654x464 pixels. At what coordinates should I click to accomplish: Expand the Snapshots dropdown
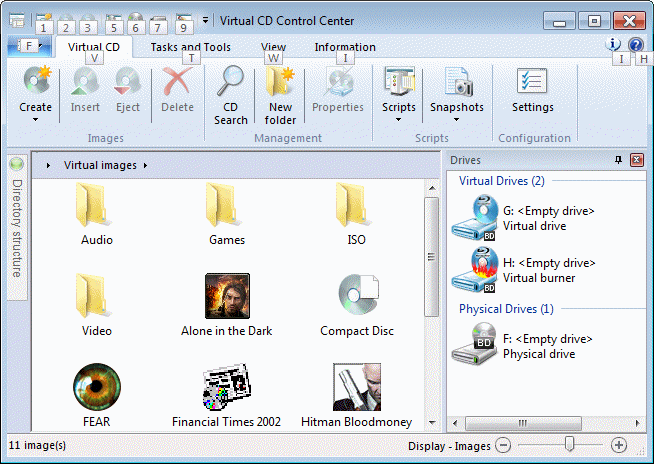point(456,120)
